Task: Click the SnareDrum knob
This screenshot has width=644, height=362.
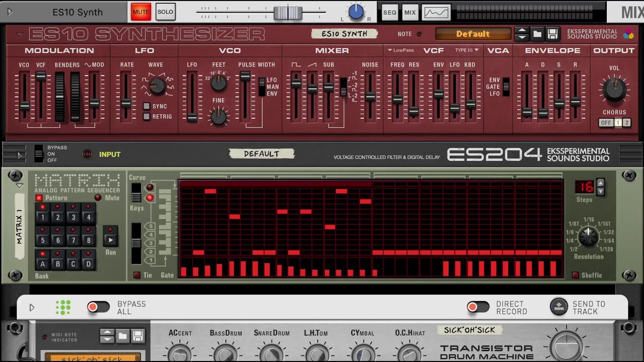Action: click(272, 353)
